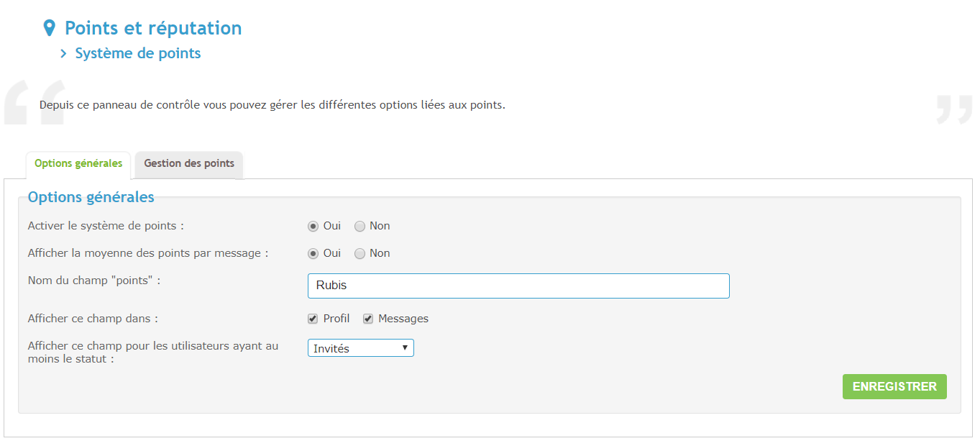Select Non for Activer le système de points
Screen dimensions: 980x446
pyautogui.click(x=360, y=226)
